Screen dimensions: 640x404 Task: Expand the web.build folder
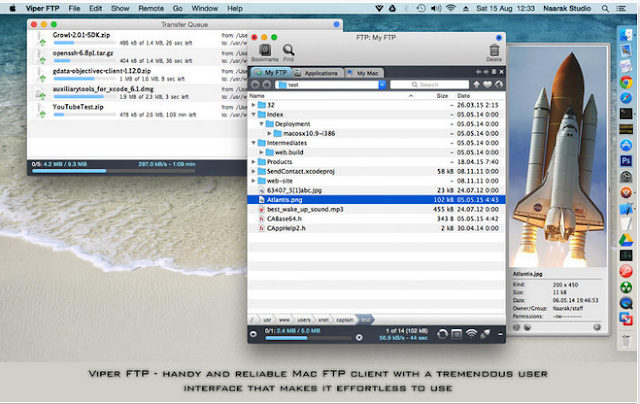click(261, 152)
